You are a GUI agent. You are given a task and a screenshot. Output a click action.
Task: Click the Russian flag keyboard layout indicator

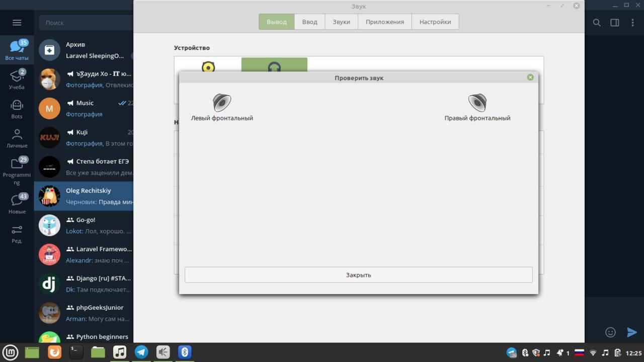pyautogui.click(x=579, y=352)
